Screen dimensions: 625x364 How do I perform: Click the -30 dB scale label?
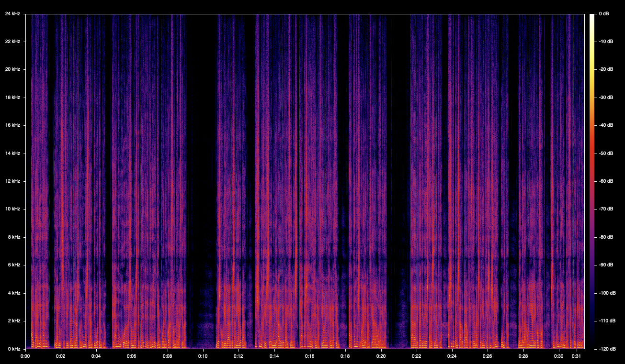pos(605,98)
